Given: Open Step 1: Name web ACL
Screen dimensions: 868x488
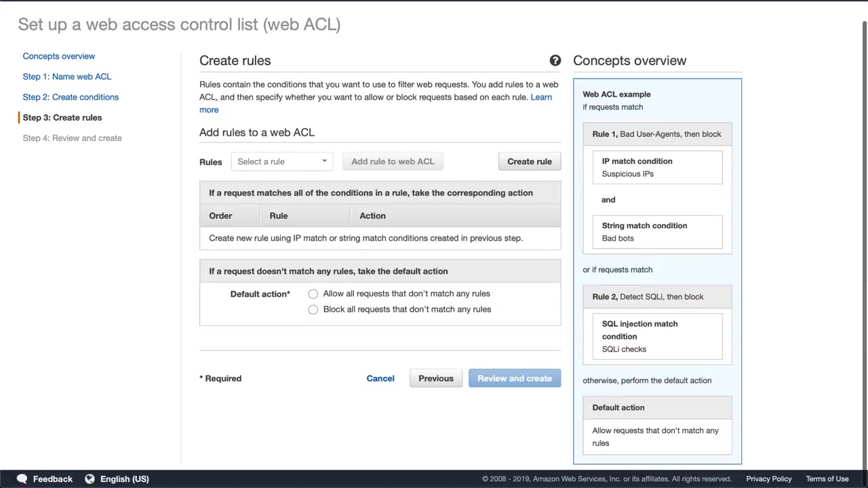Looking at the screenshot, I should pos(67,77).
